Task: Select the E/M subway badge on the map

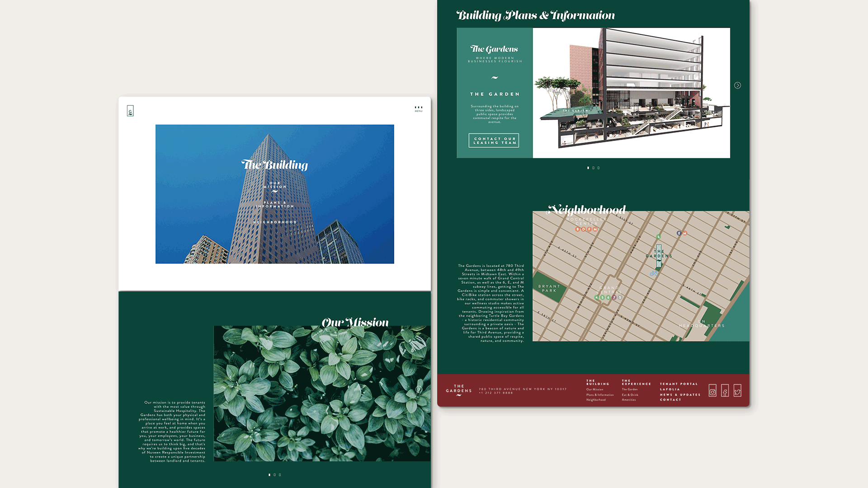Action: (681, 233)
